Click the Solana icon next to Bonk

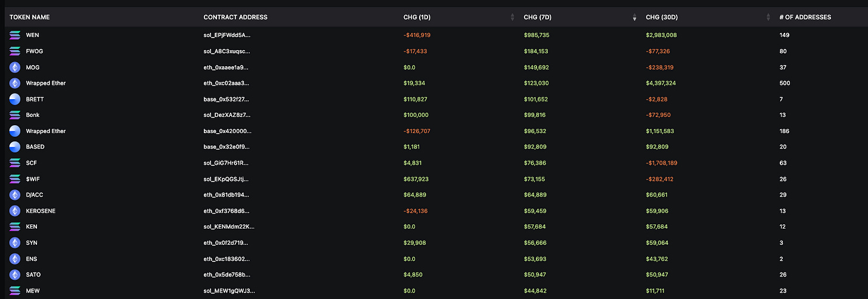tap(15, 115)
